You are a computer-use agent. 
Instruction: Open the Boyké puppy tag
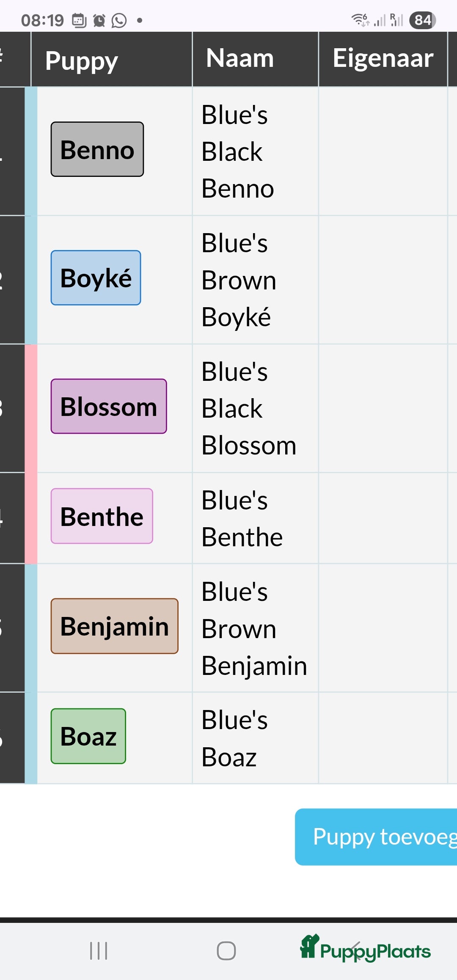[x=96, y=278]
